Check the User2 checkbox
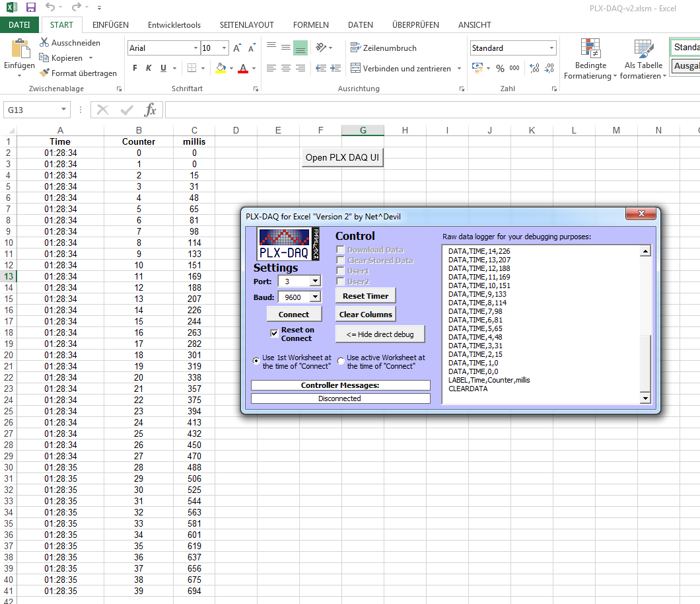Image resolution: width=700 pixels, height=604 pixels. pos(341,282)
